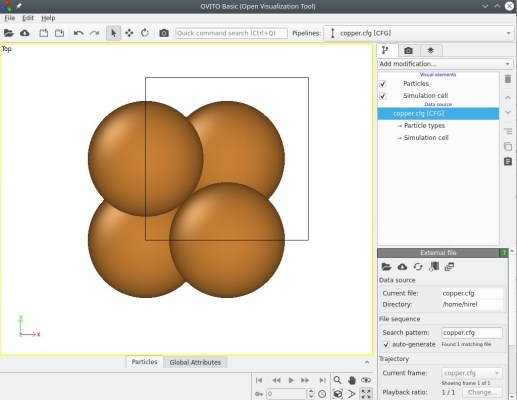Viewport: 517px width, 400px height.
Task: Expand the Add modification dropdown
Action: point(445,64)
